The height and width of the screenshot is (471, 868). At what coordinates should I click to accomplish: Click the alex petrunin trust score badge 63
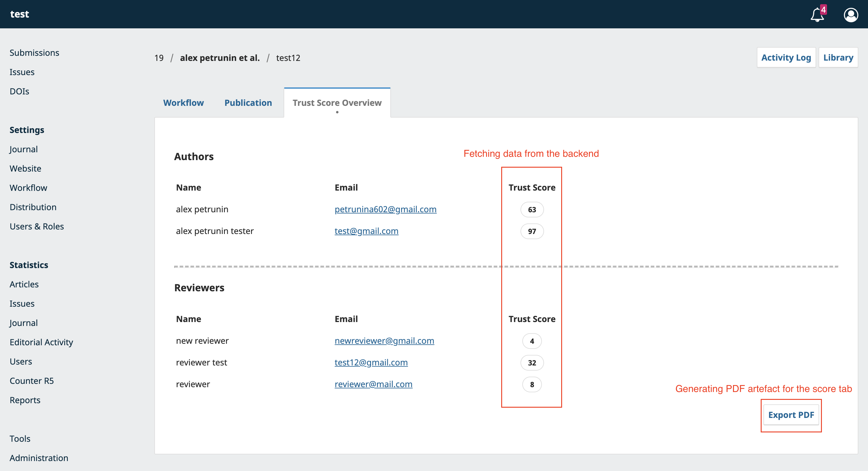click(532, 210)
